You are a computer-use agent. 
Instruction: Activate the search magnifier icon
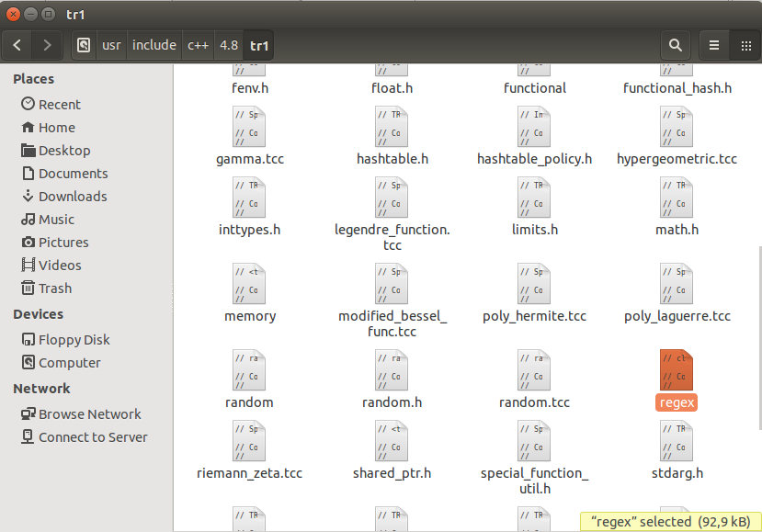tap(674, 44)
